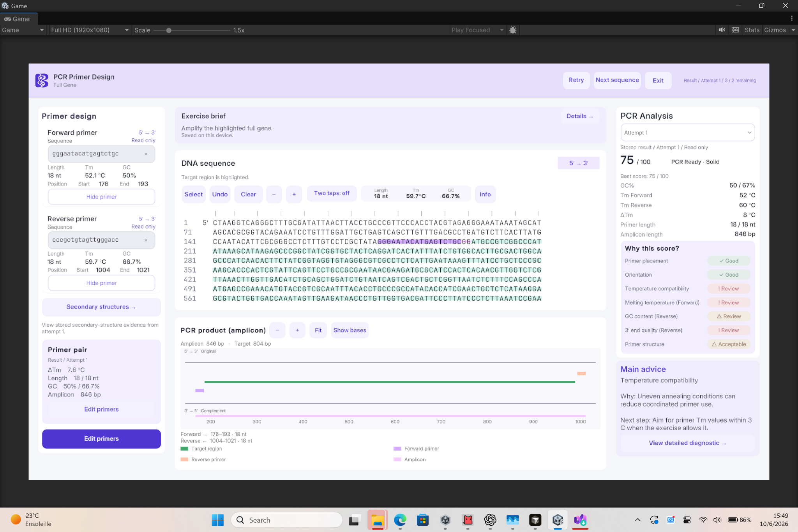Viewport: 798px width, 532px height.
Task: Open Secondary structures link
Action: pos(101,307)
